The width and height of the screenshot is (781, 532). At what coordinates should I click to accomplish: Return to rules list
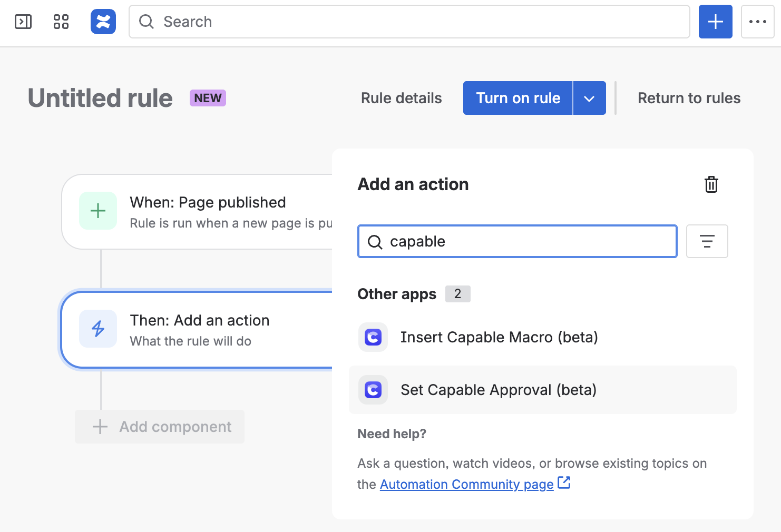click(x=689, y=98)
